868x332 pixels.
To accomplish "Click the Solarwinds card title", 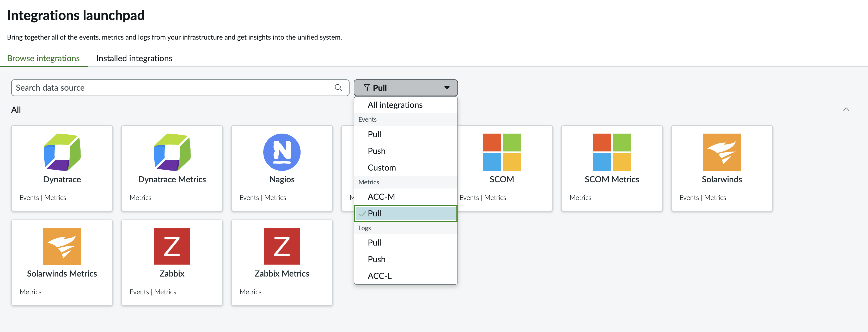I will click(722, 179).
